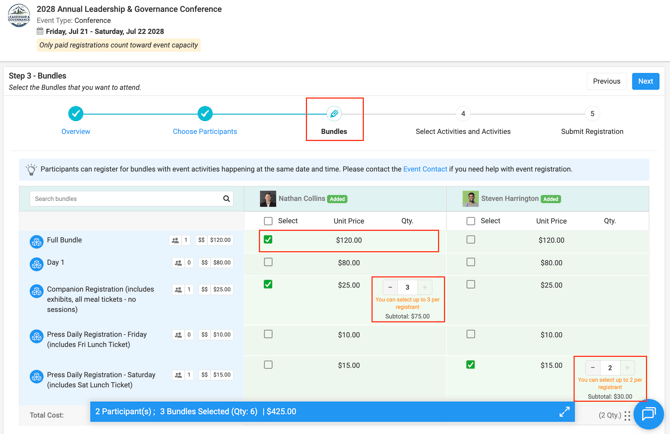Open the Choose Participants step circle
The image size is (670, 434).
205,114
